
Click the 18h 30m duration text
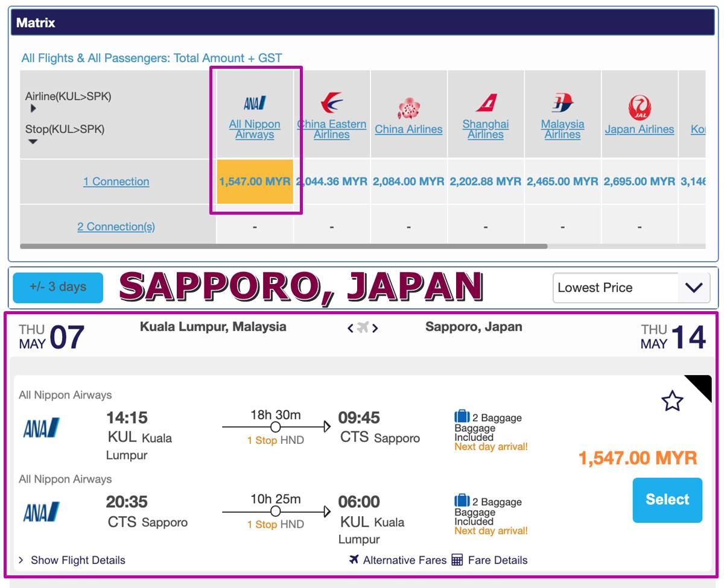coord(275,415)
